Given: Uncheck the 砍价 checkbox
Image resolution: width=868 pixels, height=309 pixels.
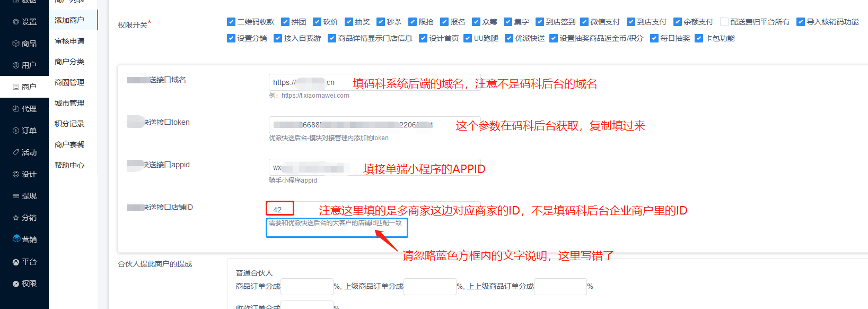Looking at the screenshot, I should (317, 22).
